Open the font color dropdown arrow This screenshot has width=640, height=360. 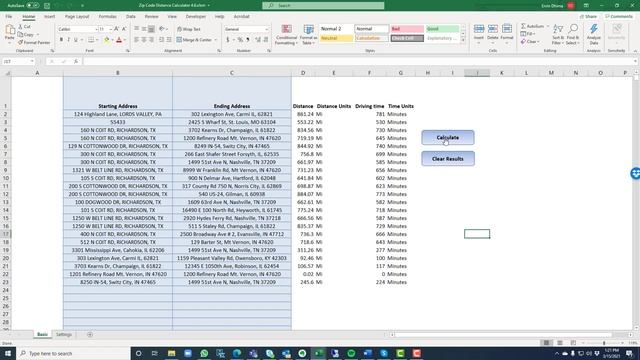[124, 40]
